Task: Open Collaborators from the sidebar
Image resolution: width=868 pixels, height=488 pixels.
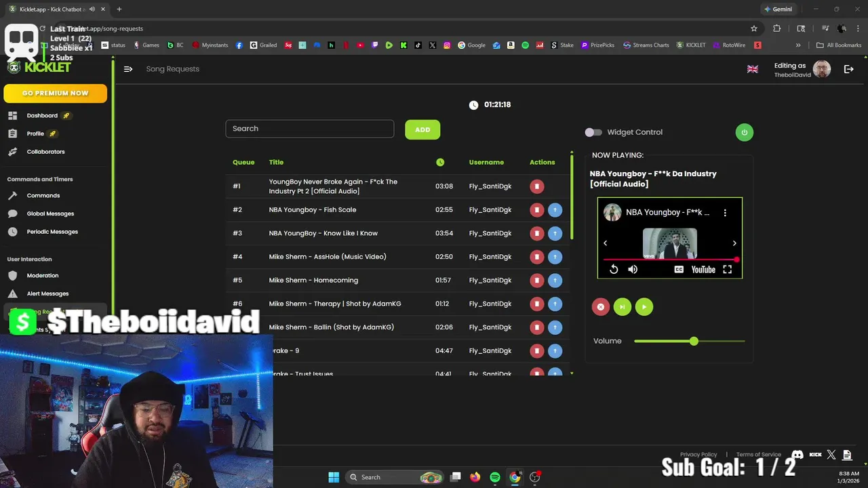Action: click(x=45, y=152)
